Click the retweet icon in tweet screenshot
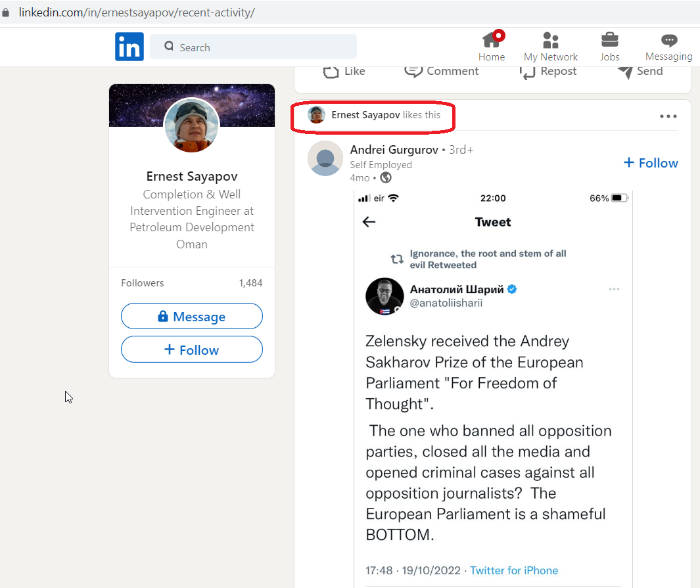The image size is (700, 588). [397, 259]
